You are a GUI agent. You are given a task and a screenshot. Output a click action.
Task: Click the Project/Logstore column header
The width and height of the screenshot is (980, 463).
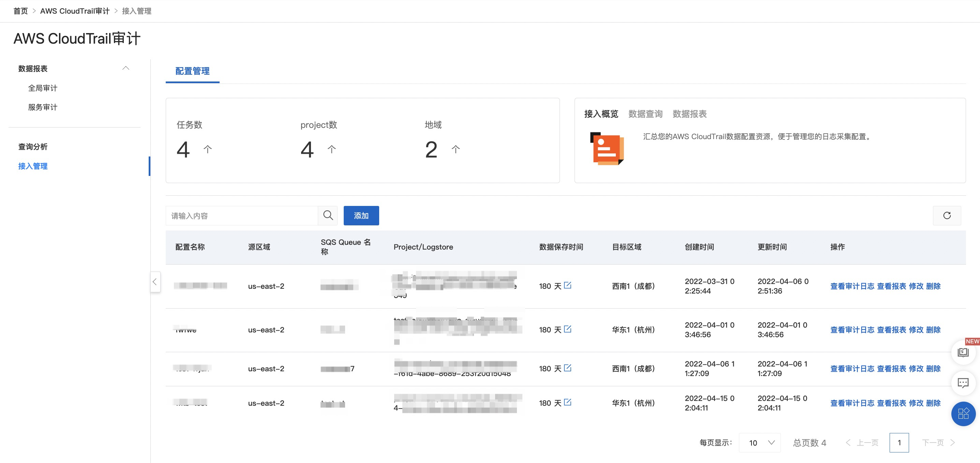coord(423,247)
